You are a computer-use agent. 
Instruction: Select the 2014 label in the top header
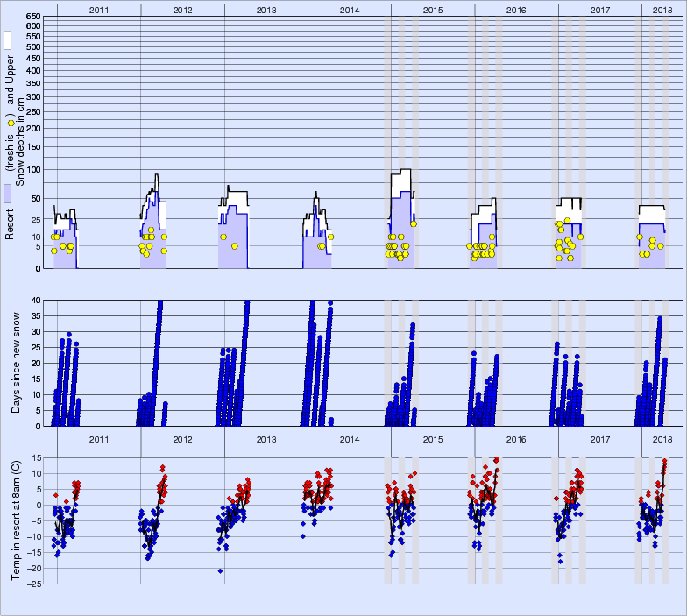click(x=350, y=11)
